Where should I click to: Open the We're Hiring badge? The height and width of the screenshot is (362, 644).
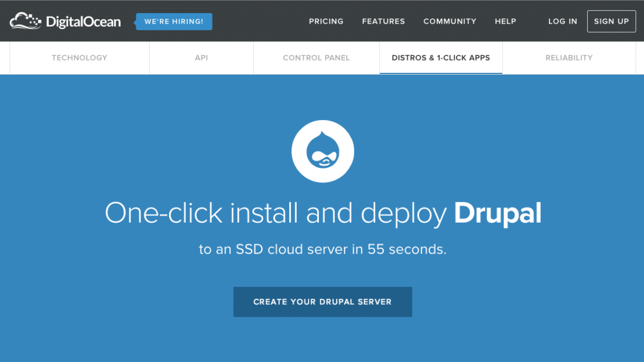click(174, 21)
